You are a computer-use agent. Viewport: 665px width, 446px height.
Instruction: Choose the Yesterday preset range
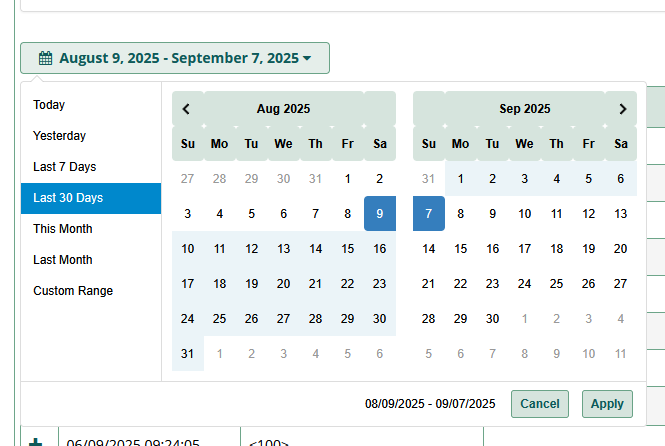pyautogui.click(x=60, y=136)
